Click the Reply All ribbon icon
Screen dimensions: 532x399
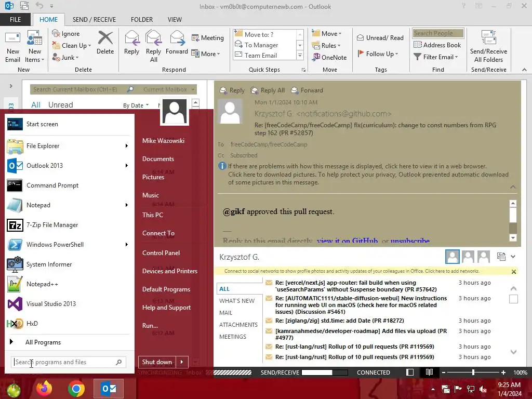coord(153,46)
